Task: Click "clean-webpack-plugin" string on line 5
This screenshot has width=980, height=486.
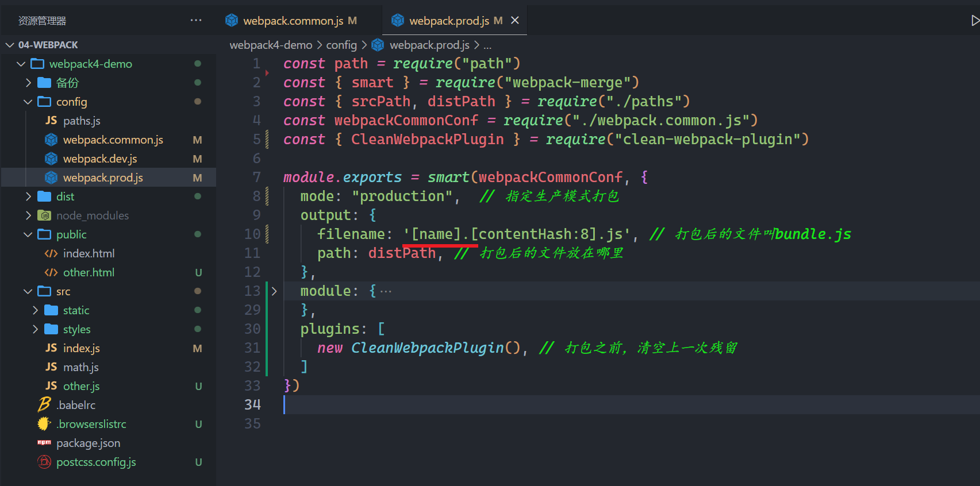Action: click(707, 139)
